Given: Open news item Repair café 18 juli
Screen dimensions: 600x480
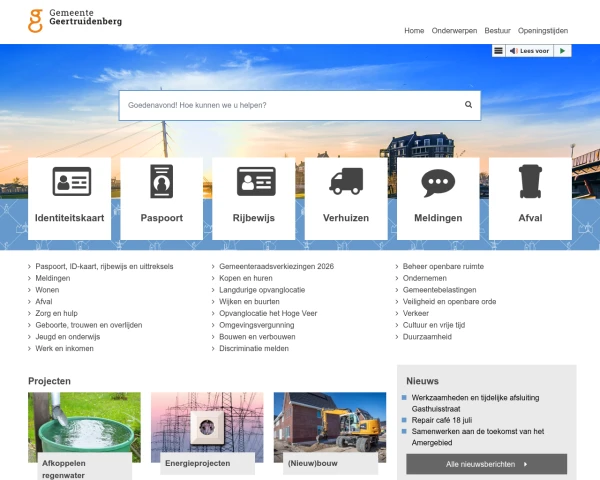Looking at the screenshot, I should pos(442,420).
